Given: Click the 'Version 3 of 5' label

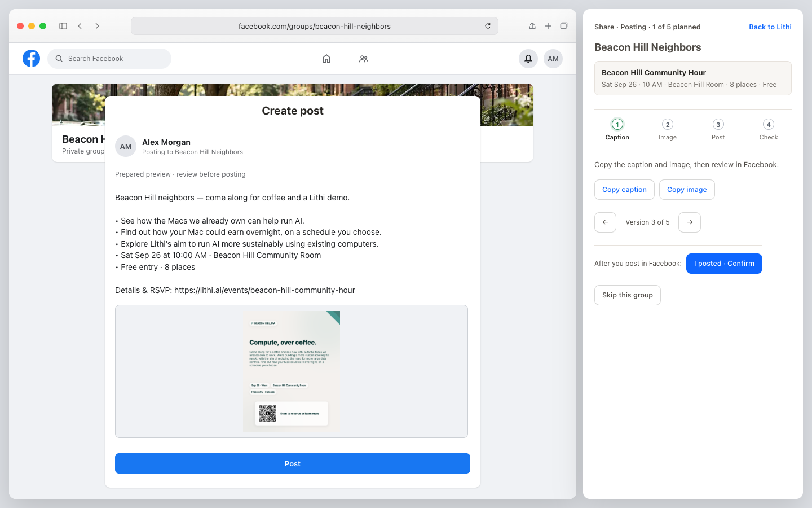Looking at the screenshot, I should pyautogui.click(x=647, y=222).
